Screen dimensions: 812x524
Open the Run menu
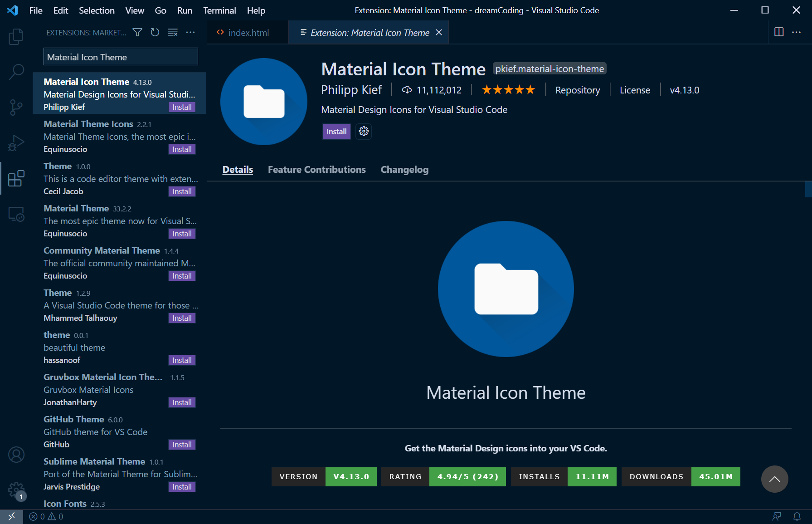(x=185, y=10)
